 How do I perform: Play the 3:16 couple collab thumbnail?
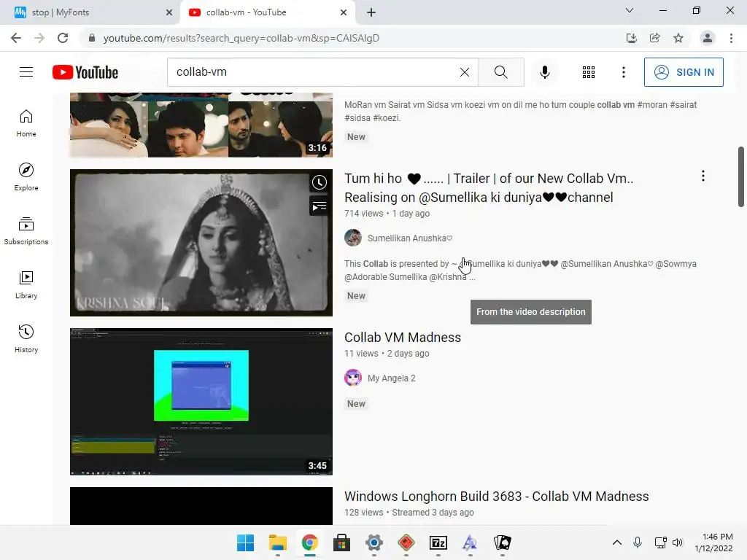coord(201,125)
